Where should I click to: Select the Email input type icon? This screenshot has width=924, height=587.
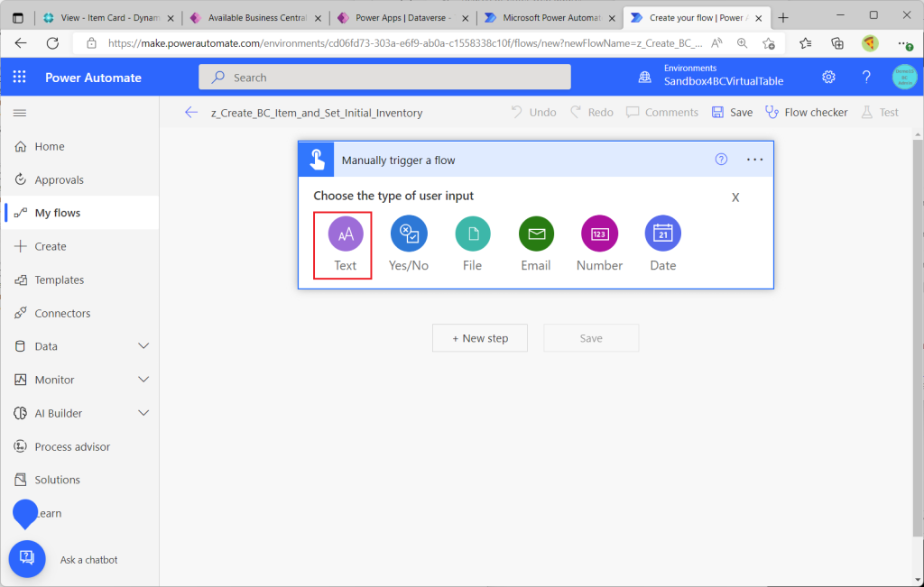tap(536, 234)
